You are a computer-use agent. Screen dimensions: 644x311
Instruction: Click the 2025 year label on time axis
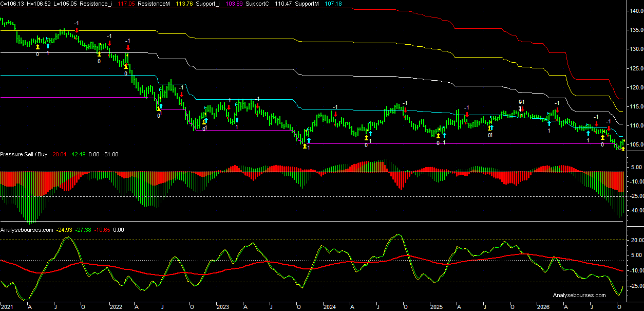tap(436, 307)
